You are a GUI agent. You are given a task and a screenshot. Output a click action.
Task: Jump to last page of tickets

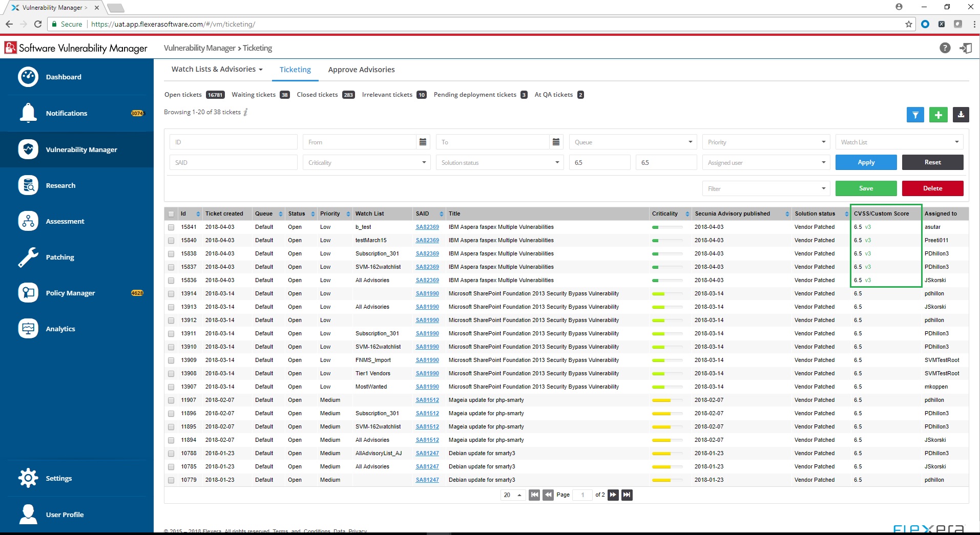click(627, 495)
